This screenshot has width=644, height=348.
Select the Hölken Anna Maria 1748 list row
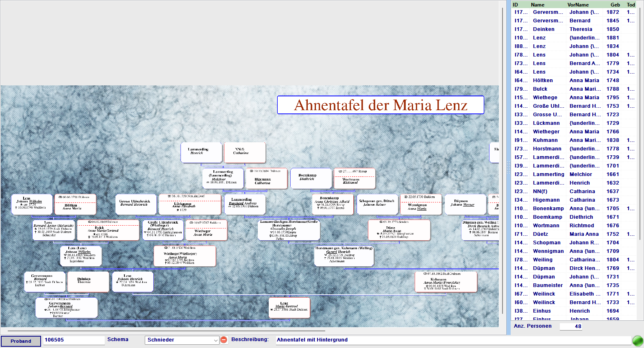(573, 80)
